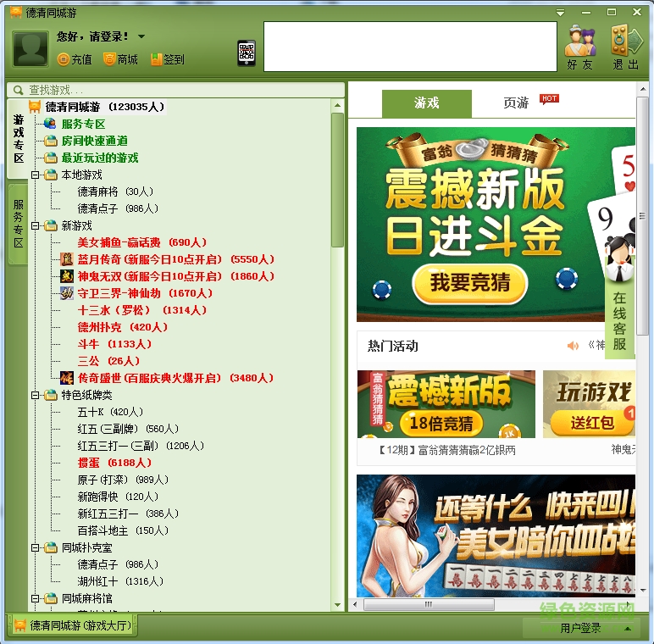Open the 好友 friends icon

(580, 44)
